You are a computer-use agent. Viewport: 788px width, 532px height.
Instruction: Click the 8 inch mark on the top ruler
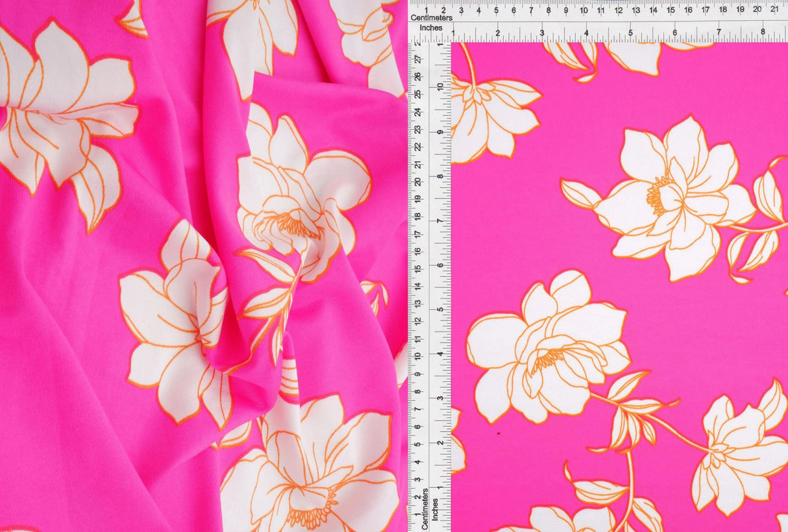[x=763, y=32]
